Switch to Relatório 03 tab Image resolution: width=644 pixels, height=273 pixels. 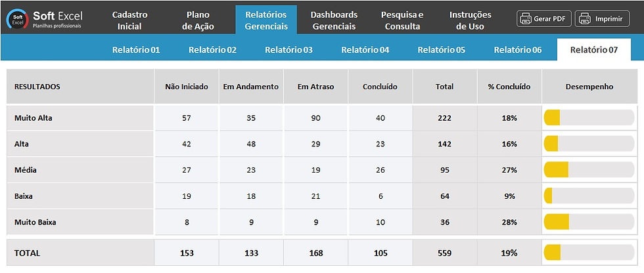point(288,50)
